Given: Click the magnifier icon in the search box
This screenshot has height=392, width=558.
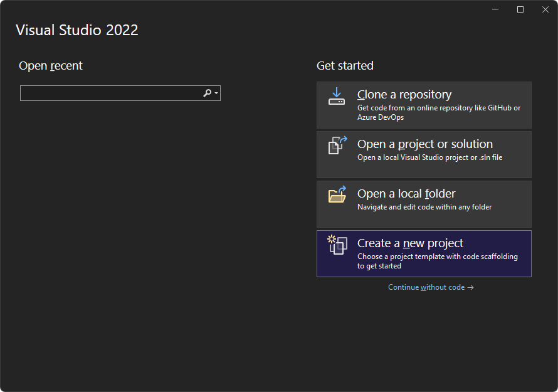Looking at the screenshot, I should point(207,93).
